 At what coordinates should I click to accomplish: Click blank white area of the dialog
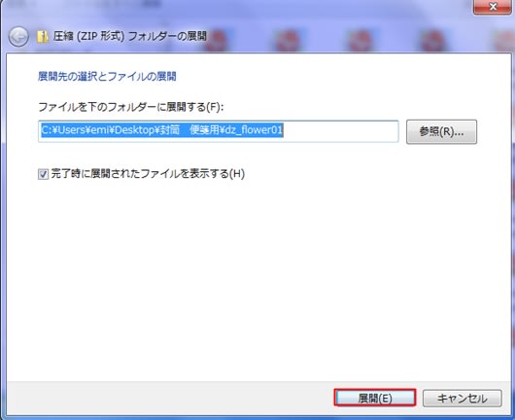pyautogui.click(x=257, y=279)
